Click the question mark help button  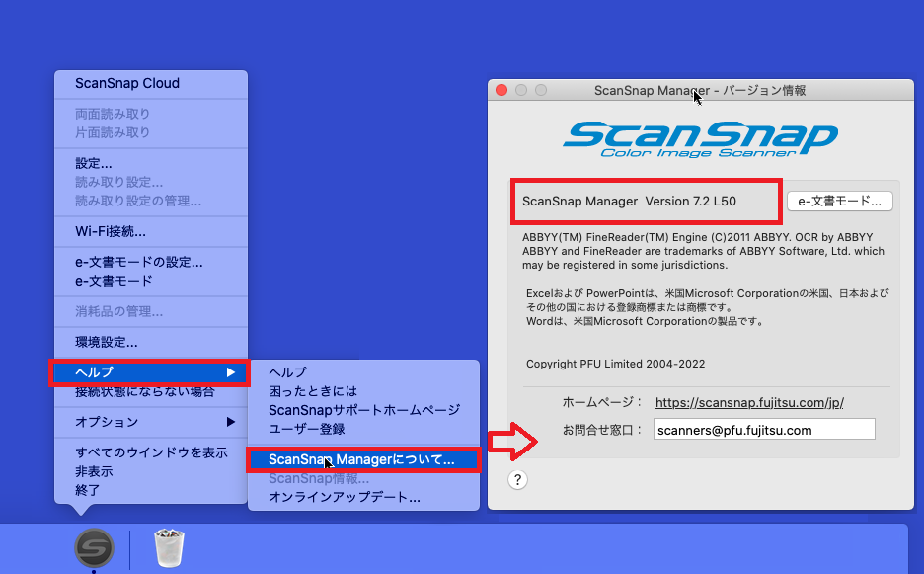coord(517,479)
